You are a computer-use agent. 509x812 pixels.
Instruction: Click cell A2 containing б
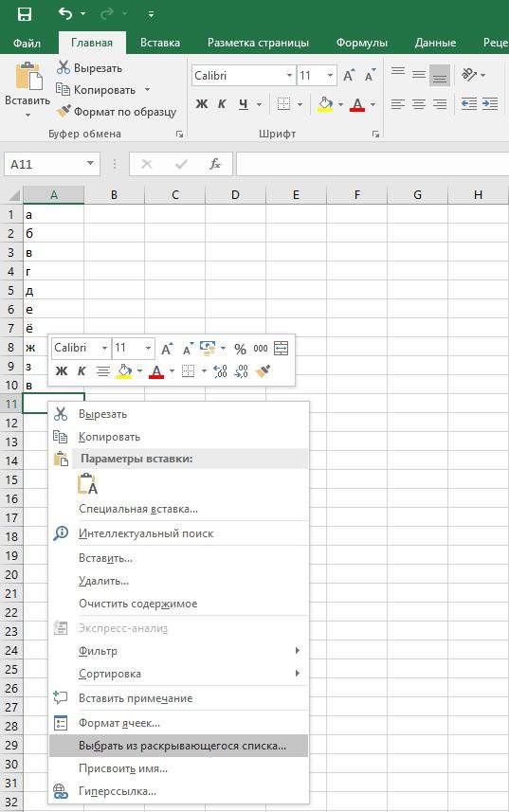click(53, 233)
